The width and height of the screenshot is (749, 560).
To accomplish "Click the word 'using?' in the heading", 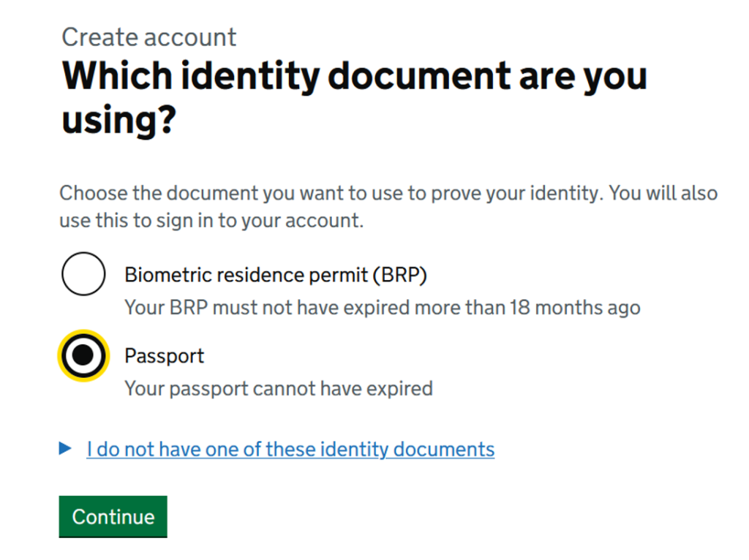I will 118,119.
